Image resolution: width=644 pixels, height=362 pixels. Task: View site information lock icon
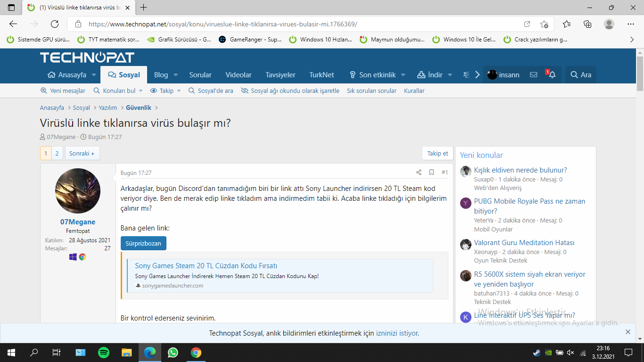(x=78, y=24)
